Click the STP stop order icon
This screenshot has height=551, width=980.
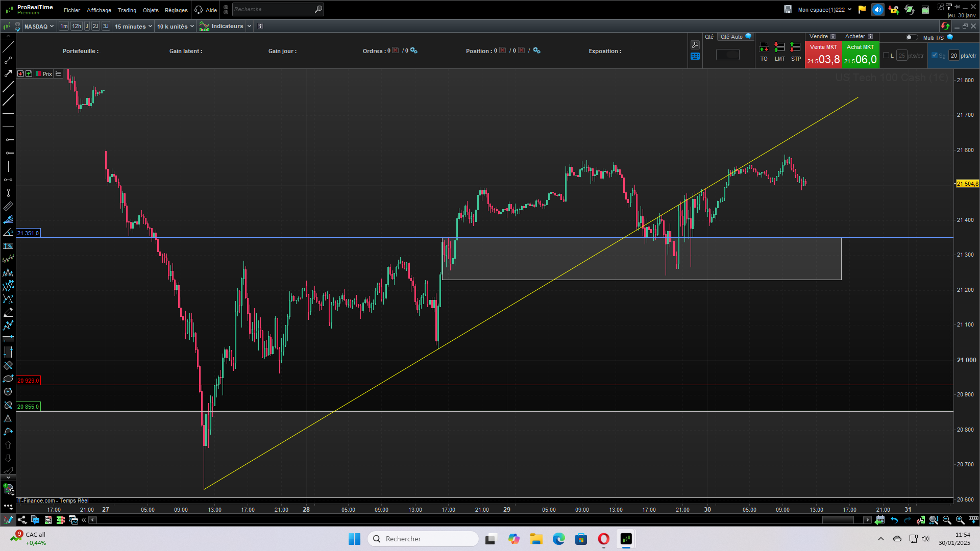click(795, 48)
